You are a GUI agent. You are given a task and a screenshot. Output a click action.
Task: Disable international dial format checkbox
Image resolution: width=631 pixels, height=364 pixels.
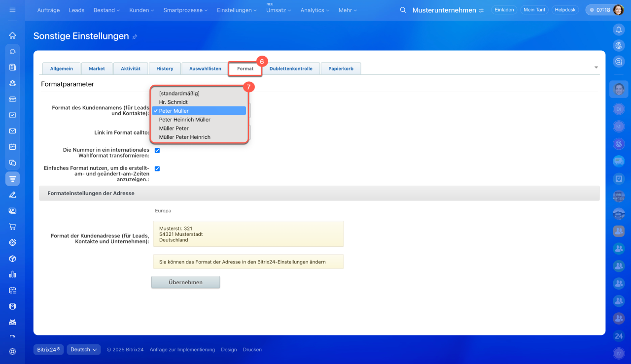coord(157,151)
